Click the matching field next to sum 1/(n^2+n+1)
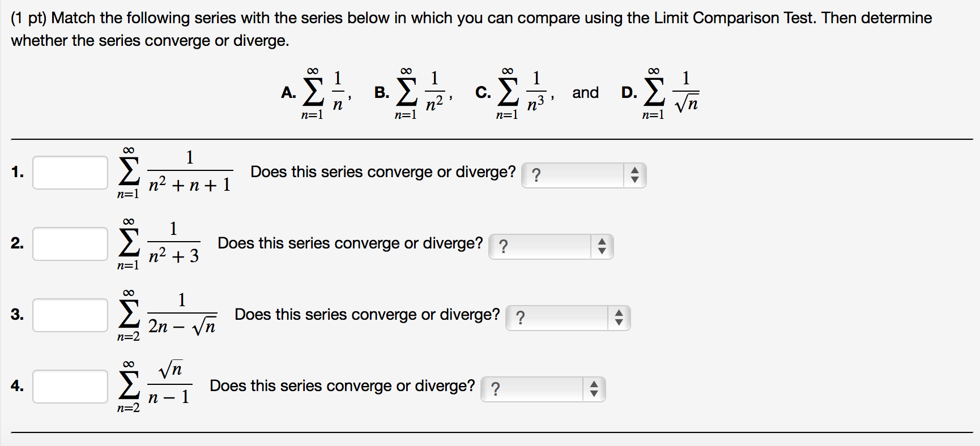980x446 pixels. click(69, 173)
